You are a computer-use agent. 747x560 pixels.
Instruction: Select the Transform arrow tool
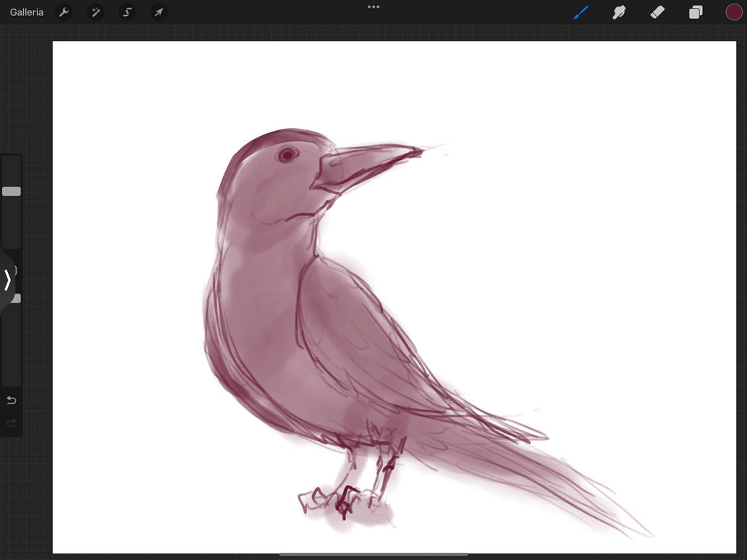tap(159, 12)
